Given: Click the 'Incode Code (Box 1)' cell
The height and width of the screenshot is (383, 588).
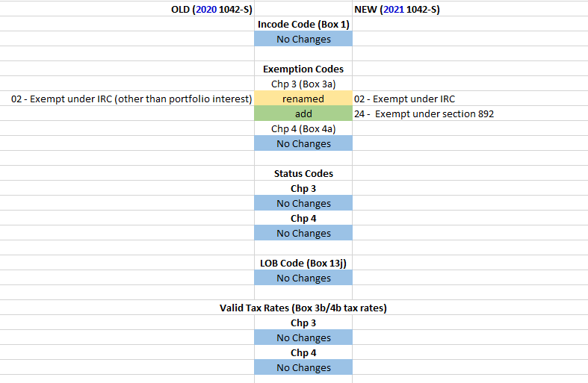Looking at the screenshot, I should [x=303, y=24].
